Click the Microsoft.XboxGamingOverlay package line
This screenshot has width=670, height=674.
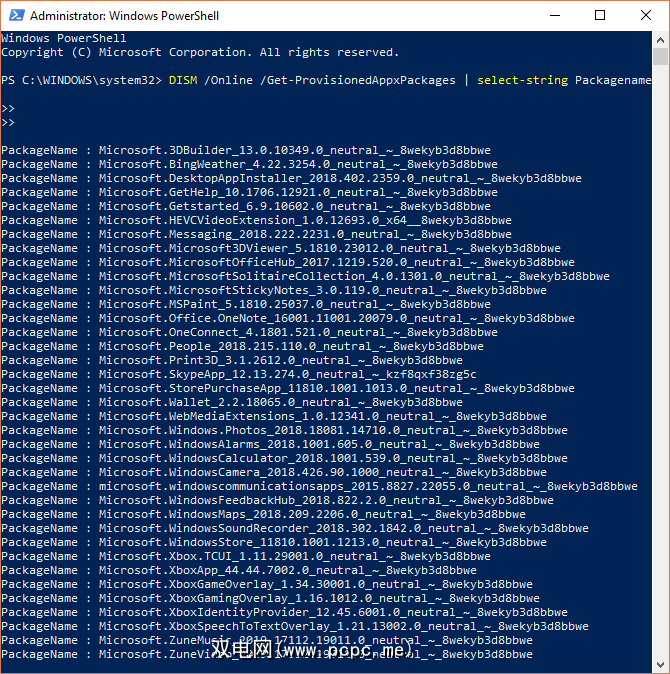(270, 598)
